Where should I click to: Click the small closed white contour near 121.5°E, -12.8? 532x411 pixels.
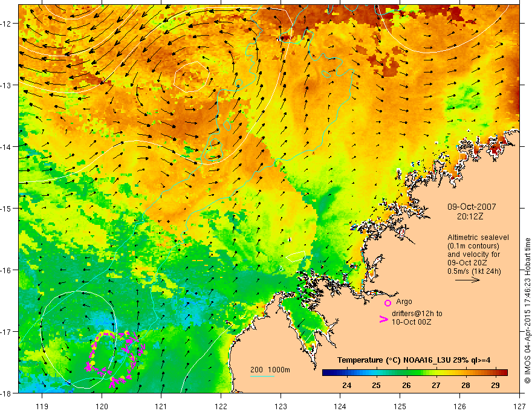[192, 77]
